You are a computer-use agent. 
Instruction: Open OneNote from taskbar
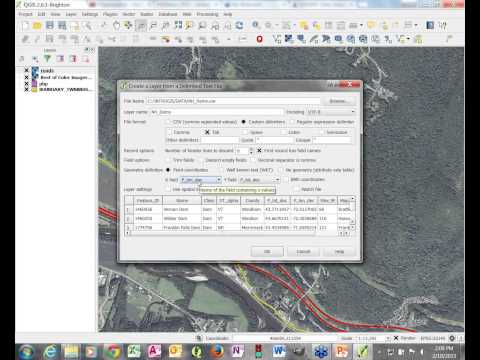[237, 351]
